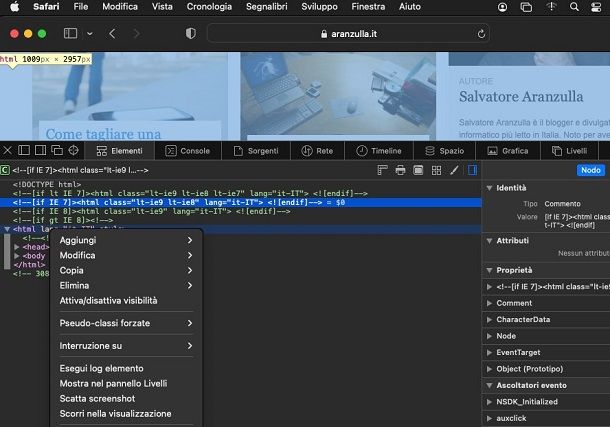Toggle the paint flashing brush icon
610x427 pixels.
click(454, 170)
